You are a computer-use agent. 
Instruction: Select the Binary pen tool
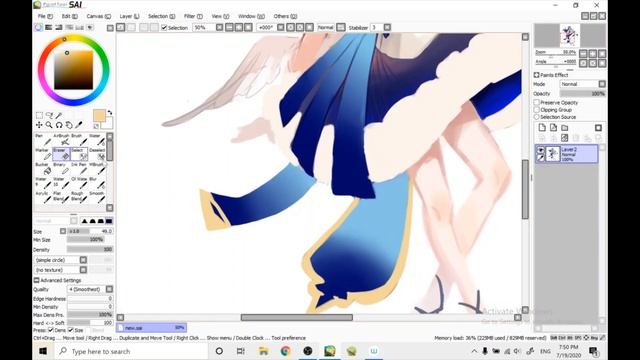click(x=61, y=169)
